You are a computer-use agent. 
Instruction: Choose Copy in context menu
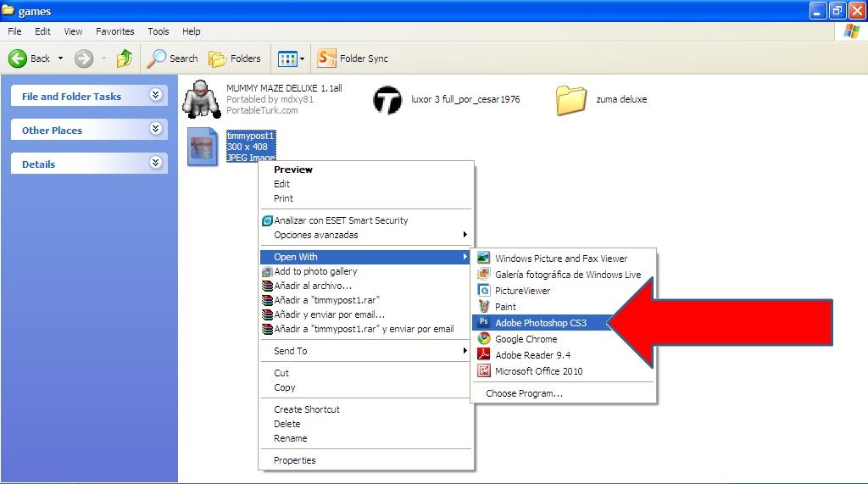tap(366, 387)
